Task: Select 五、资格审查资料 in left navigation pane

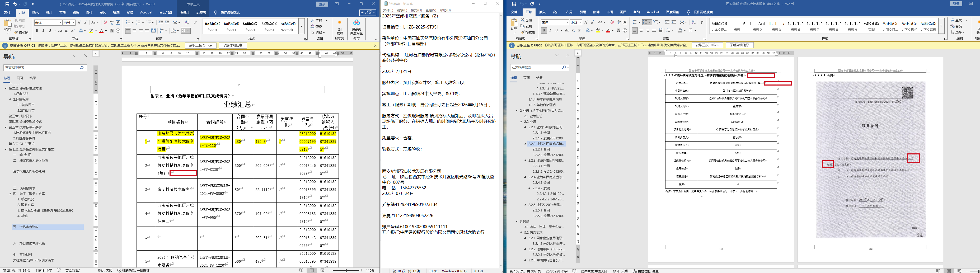Action: [x=48, y=227]
